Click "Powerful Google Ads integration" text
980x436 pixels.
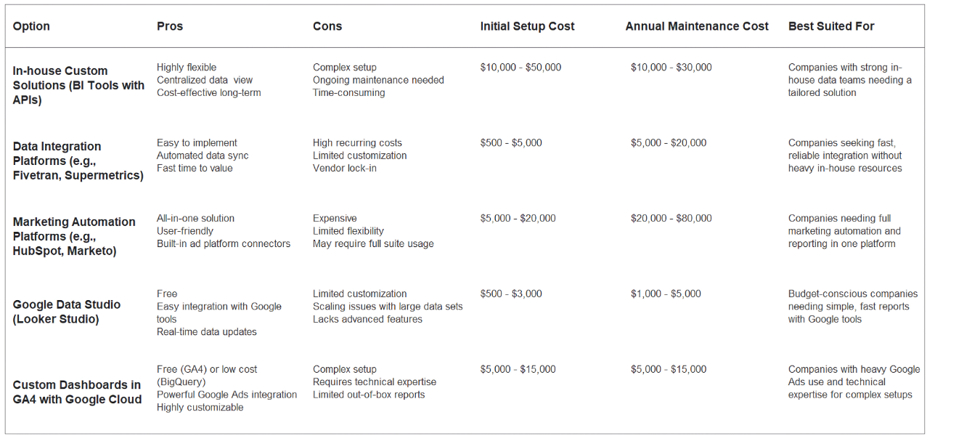[226, 395]
